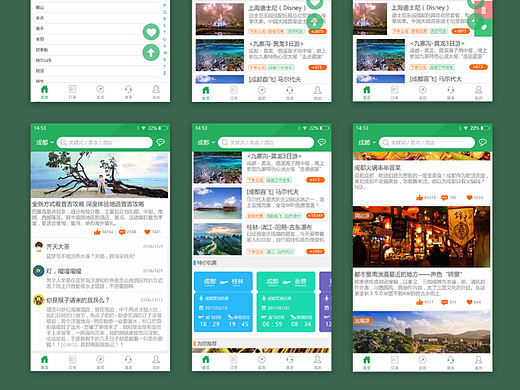Viewport: 520px width, 390px height.
Task: Open profile person tab on city list screen
Action: (156, 89)
